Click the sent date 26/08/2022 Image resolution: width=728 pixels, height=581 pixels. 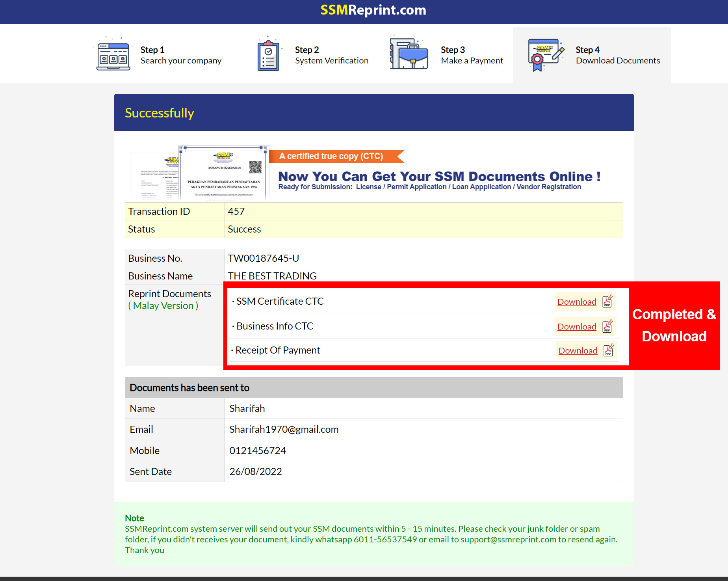[x=256, y=471]
